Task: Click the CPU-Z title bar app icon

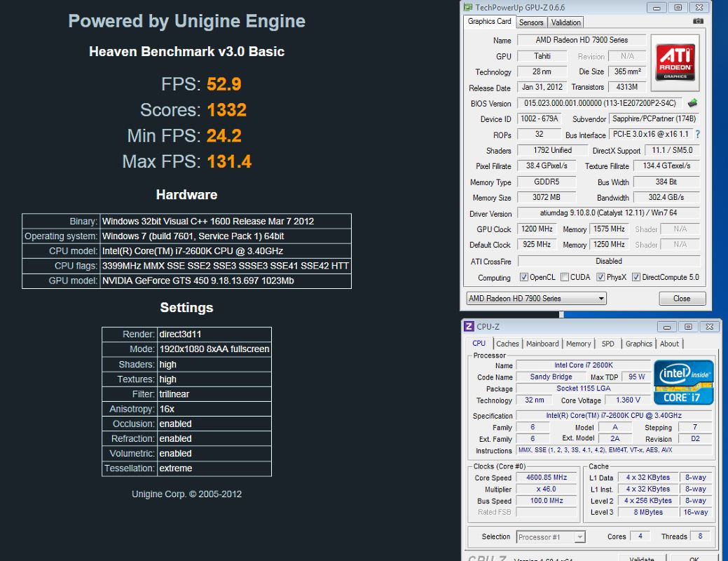Action: tap(469, 326)
